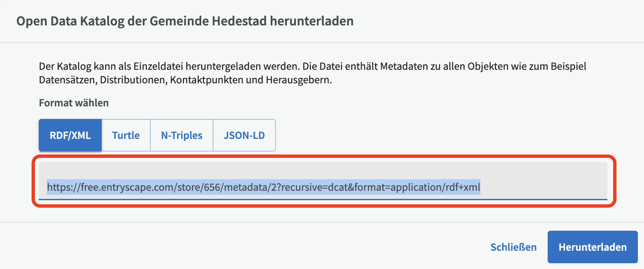Click the highlighted entryscape.com URL text
This screenshot has height=269, width=644.
(x=264, y=187)
